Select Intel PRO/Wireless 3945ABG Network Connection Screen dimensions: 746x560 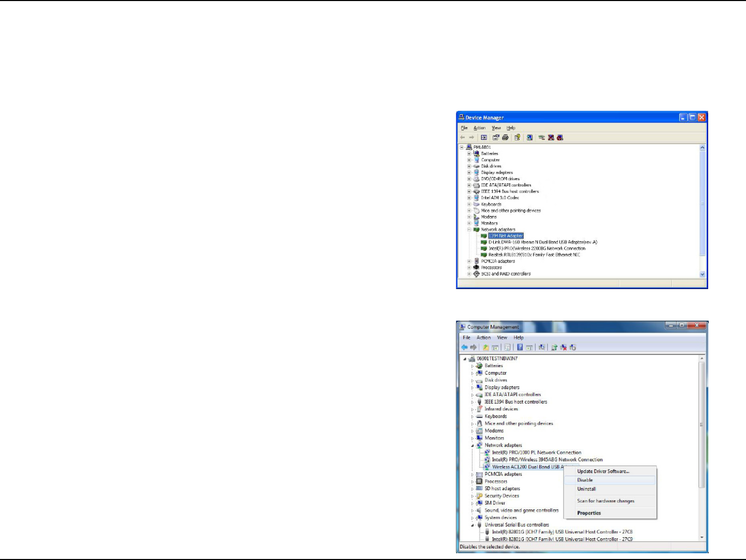point(548,460)
